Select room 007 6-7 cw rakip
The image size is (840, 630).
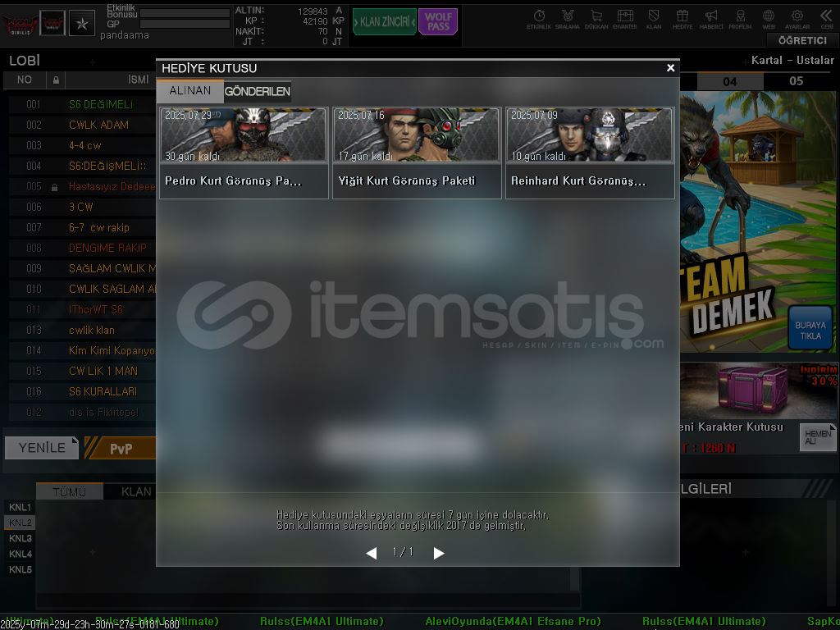[x=82, y=228]
